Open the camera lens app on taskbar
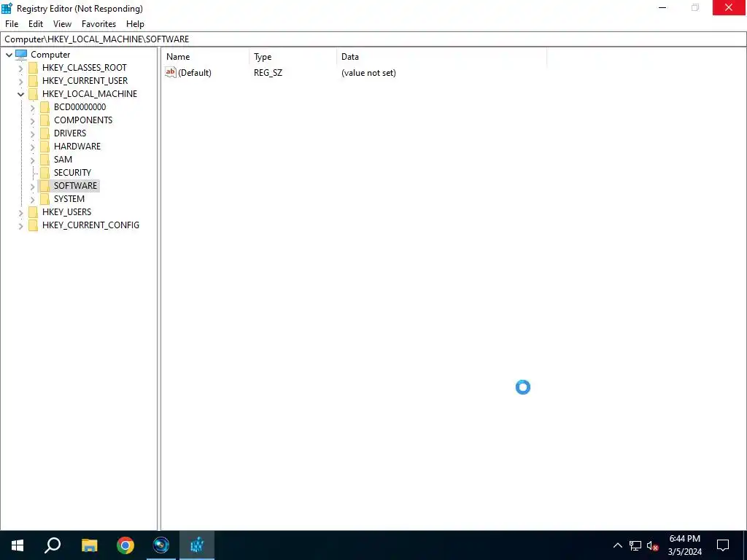The width and height of the screenshot is (747, 560). (161, 545)
